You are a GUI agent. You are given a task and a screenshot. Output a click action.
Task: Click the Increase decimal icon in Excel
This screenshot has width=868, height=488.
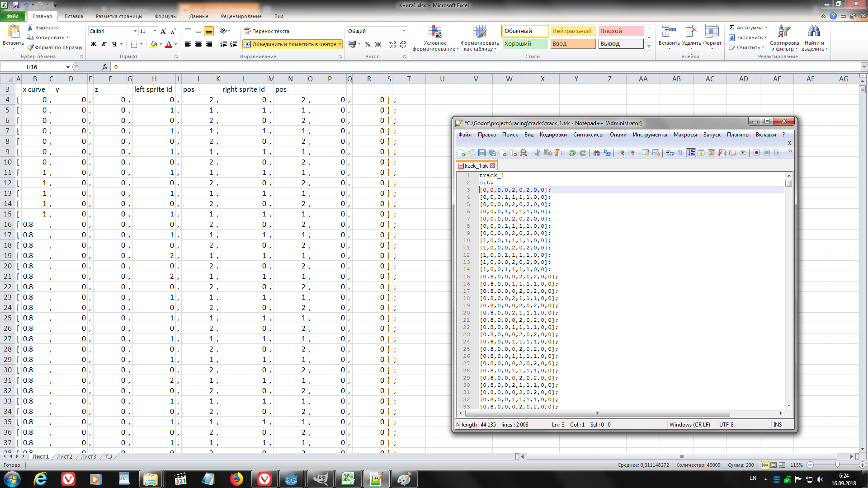tap(392, 44)
